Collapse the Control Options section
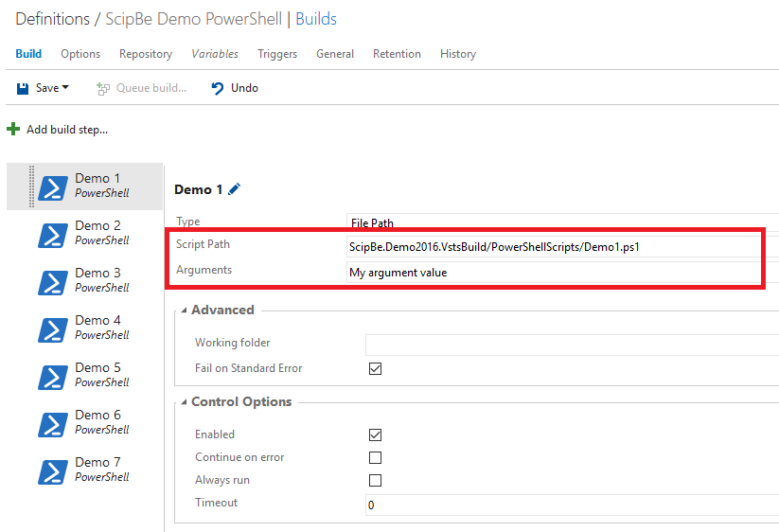Image resolution: width=779 pixels, height=532 pixels. point(185,402)
